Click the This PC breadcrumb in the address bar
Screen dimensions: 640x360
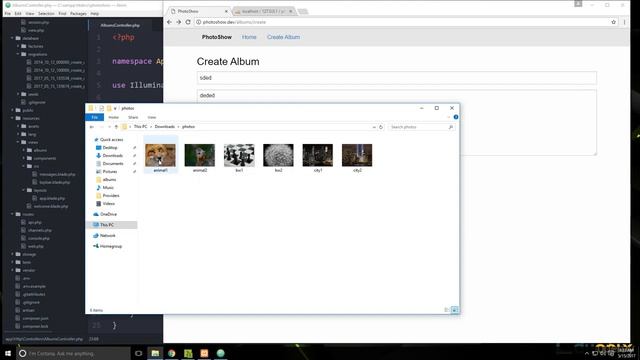[140, 127]
